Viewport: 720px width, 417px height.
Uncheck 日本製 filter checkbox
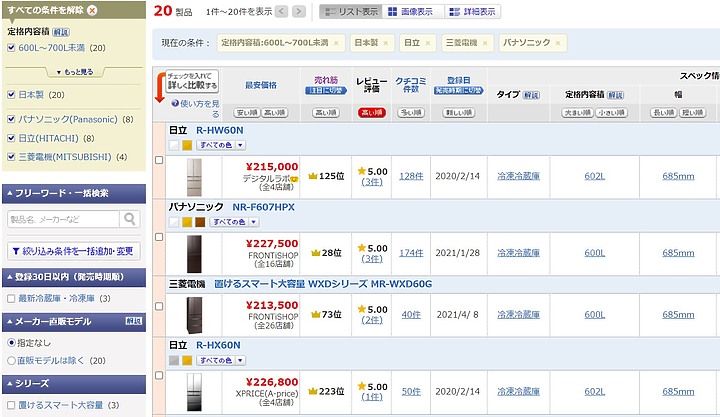11,95
